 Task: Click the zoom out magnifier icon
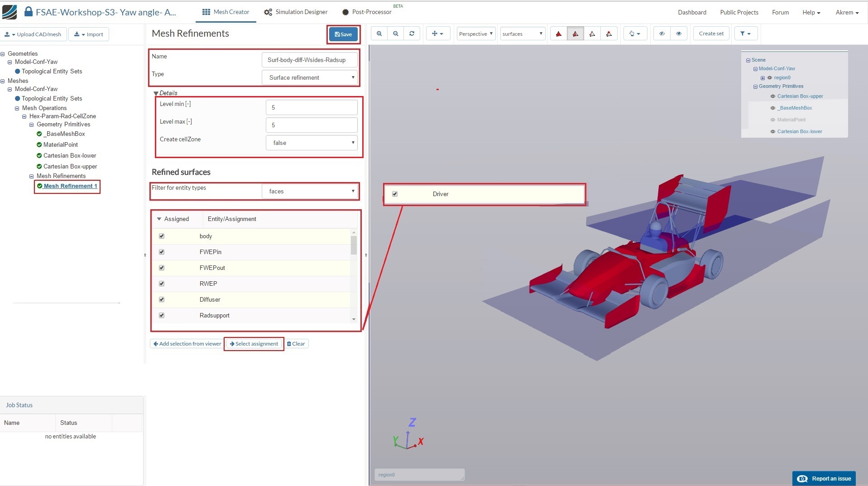pyautogui.click(x=396, y=34)
